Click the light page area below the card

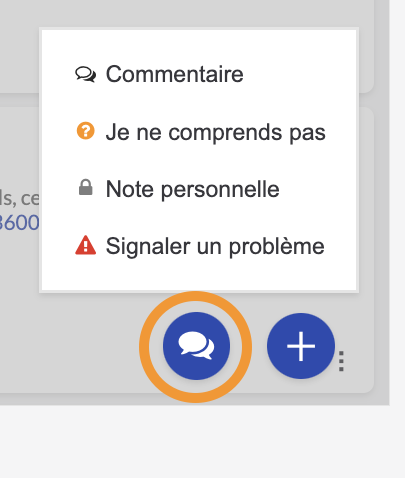click(202, 442)
